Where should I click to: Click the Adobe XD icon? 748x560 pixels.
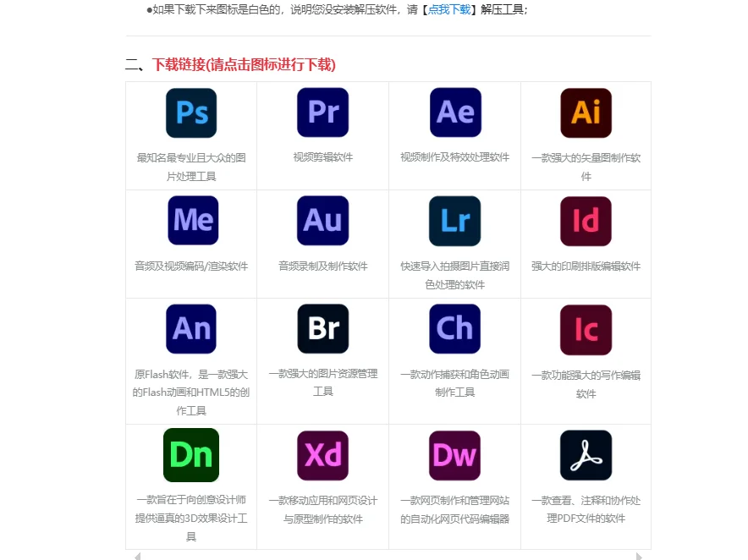(322, 455)
